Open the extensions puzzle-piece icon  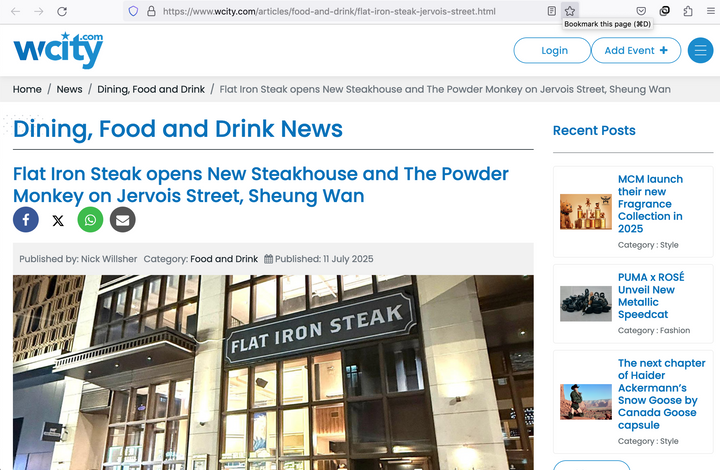pyautogui.click(x=688, y=11)
